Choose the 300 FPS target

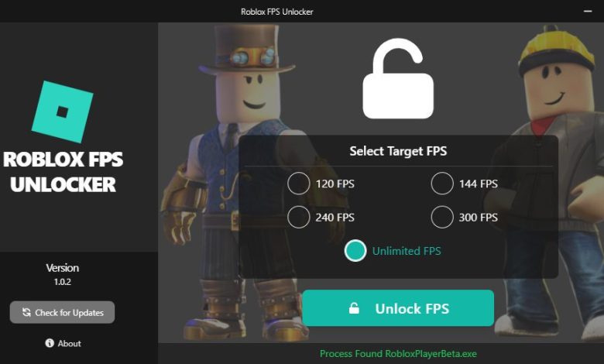tap(442, 217)
